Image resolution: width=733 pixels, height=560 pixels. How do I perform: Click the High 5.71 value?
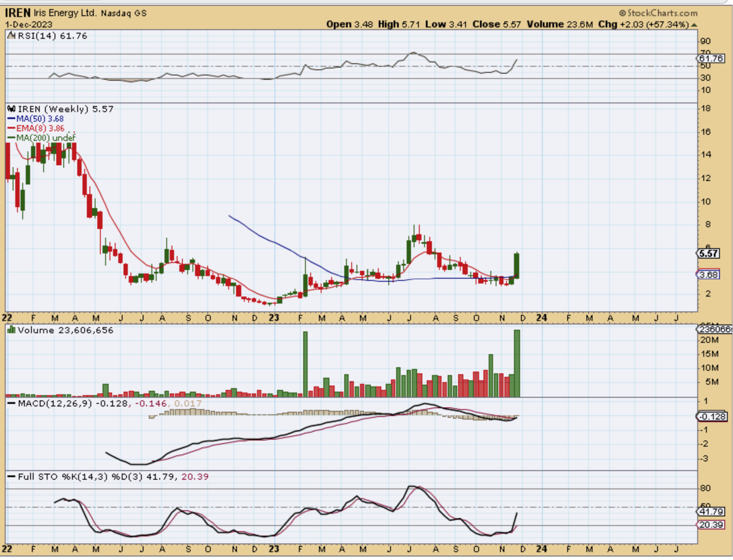coord(399,24)
